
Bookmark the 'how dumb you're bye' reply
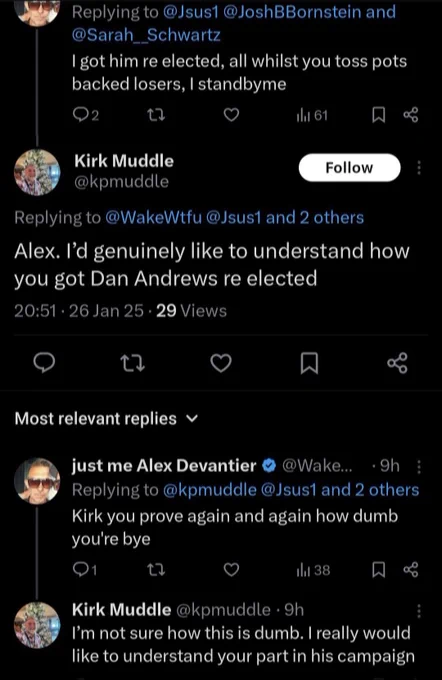[379, 569]
